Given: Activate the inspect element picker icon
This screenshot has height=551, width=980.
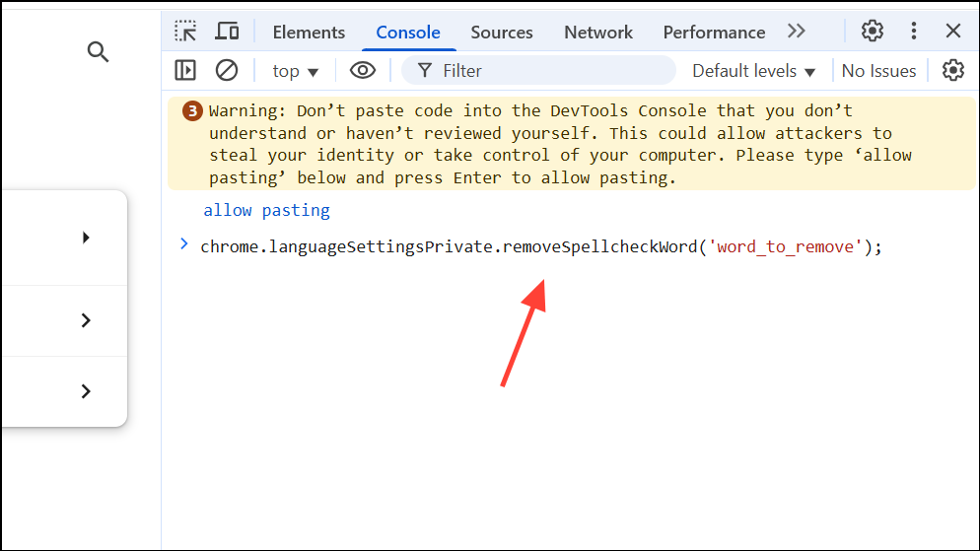Looking at the screenshot, I should click(x=185, y=32).
